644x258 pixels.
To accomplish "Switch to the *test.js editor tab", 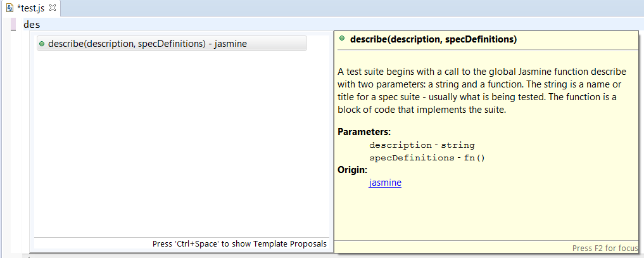I will coord(31,8).
